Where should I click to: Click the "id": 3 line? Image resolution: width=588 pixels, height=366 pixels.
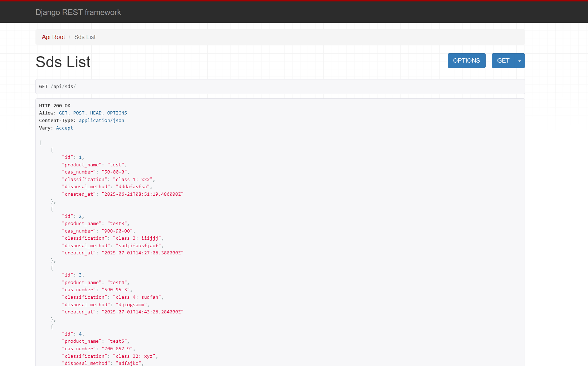pyautogui.click(x=73, y=275)
